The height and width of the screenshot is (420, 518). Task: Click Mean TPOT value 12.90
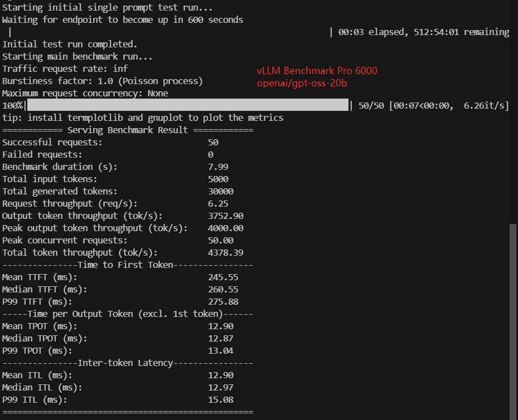221,326
